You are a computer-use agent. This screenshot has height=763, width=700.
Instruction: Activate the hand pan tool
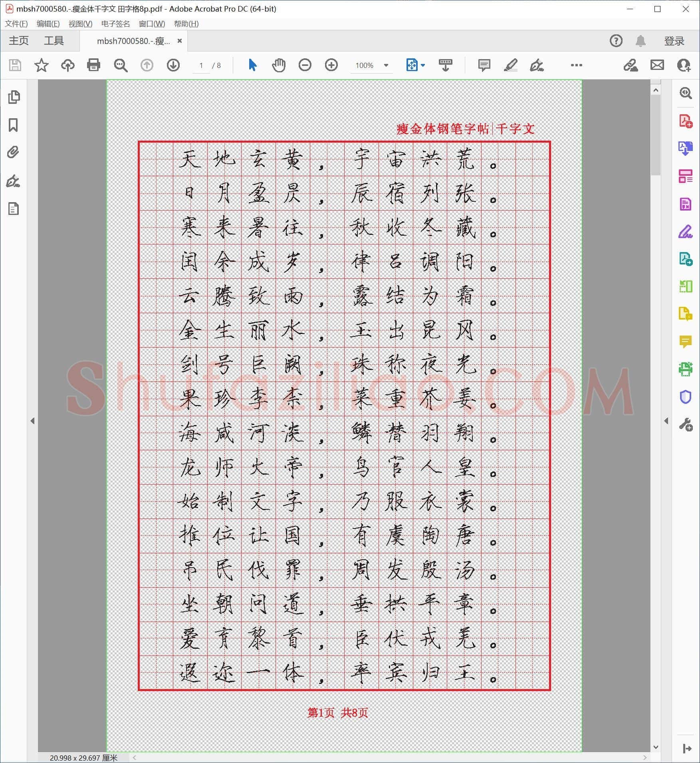[279, 65]
